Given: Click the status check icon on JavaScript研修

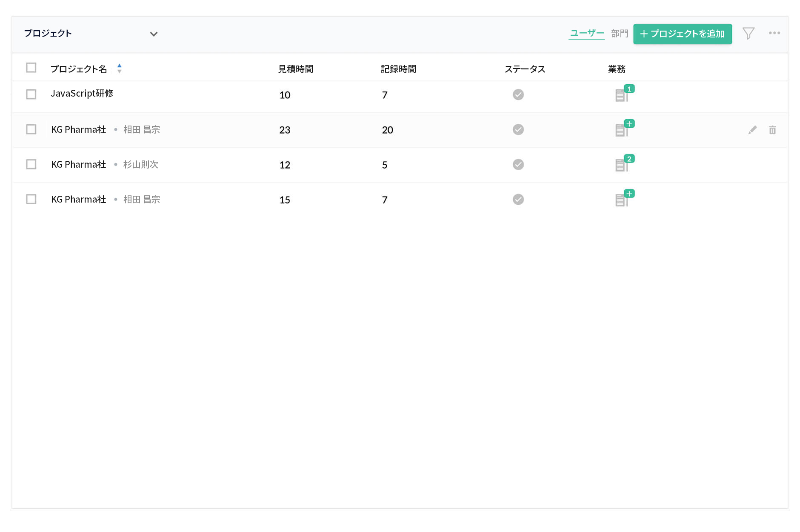Looking at the screenshot, I should (x=518, y=94).
